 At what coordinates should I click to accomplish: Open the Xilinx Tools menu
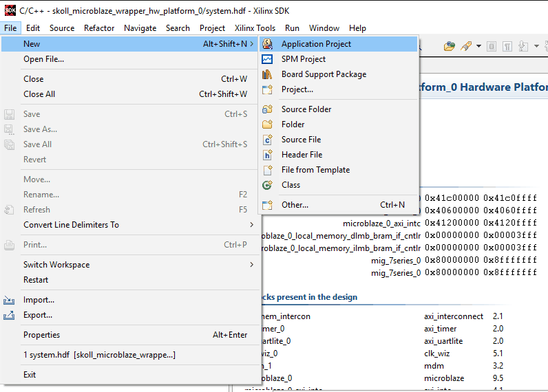click(255, 28)
